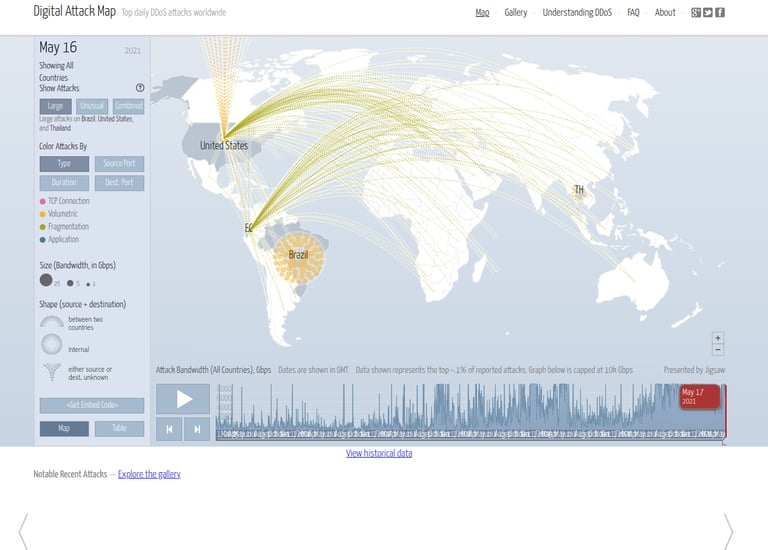
Task: Color attacks by Duration
Action: point(64,183)
